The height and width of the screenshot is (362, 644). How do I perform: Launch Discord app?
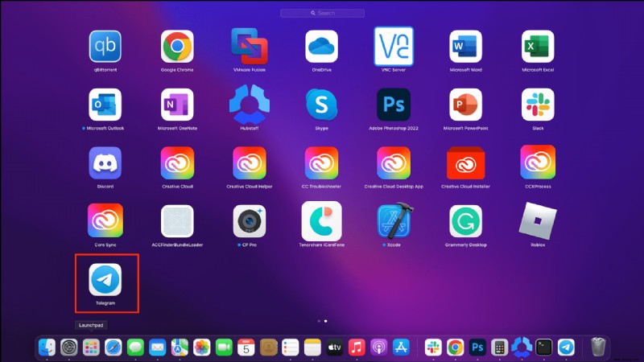[x=105, y=163]
